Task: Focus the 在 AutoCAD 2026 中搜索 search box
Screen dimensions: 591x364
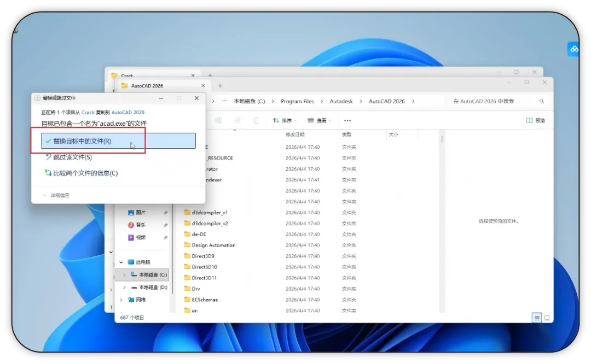Action: click(497, 101)
